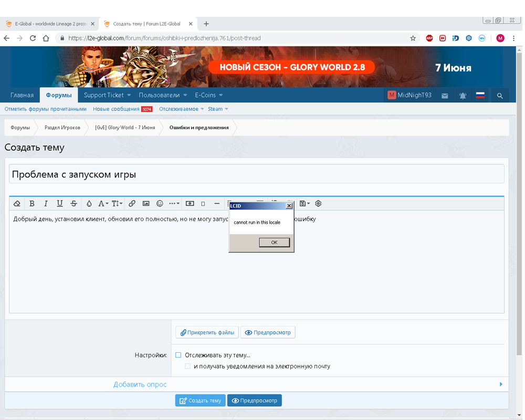Insert a link using the chain icon

tap(132, 204)
